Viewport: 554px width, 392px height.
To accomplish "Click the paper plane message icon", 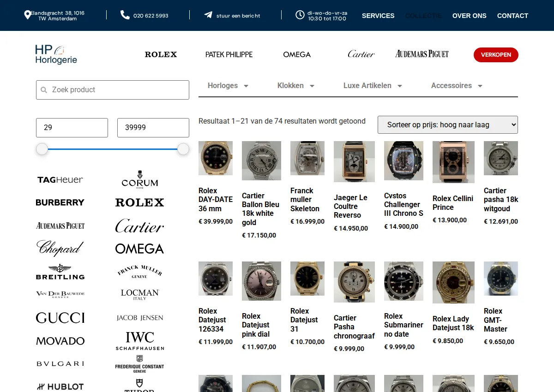I will point(208,15).
